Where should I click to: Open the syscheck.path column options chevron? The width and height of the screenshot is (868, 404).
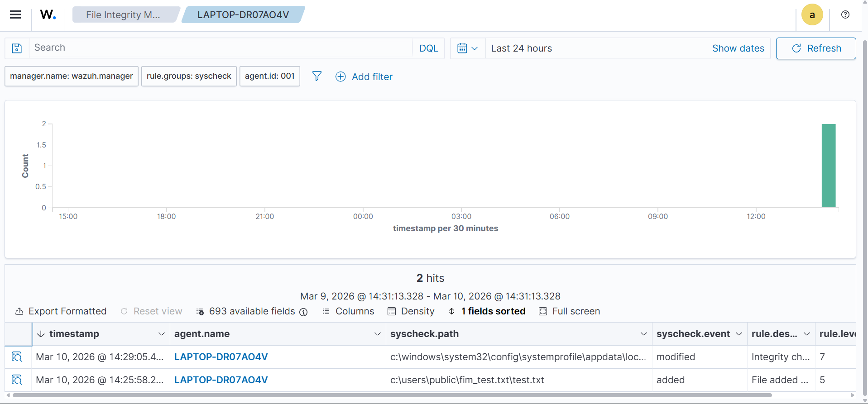click(643, 334)
